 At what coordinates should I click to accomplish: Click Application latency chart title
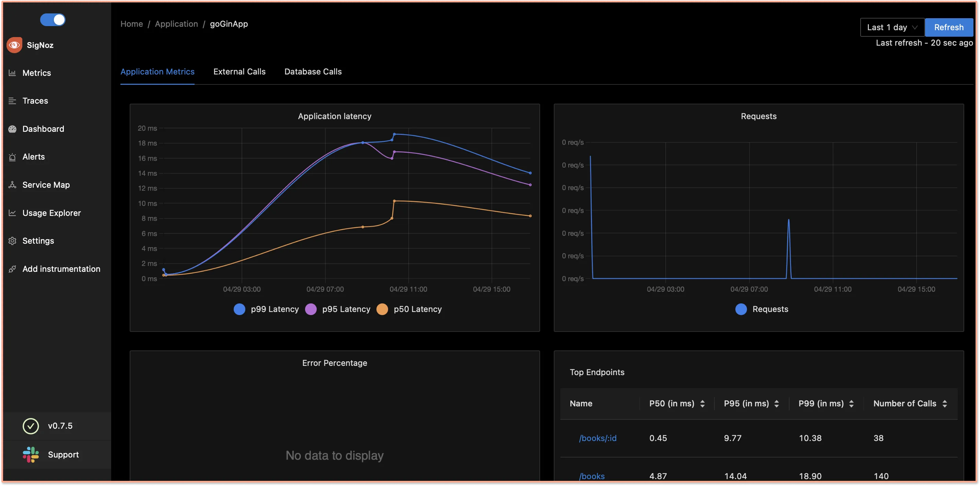tap(335, 116)
